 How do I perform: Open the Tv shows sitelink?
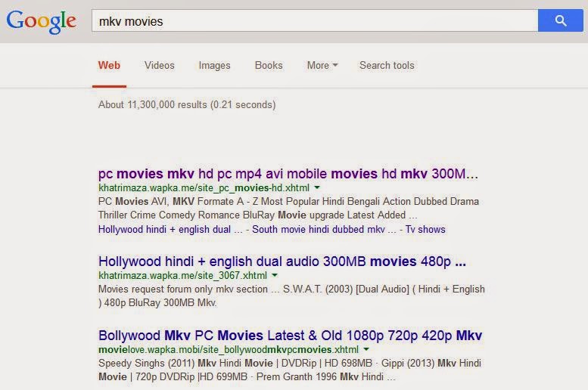click(425, 229)
